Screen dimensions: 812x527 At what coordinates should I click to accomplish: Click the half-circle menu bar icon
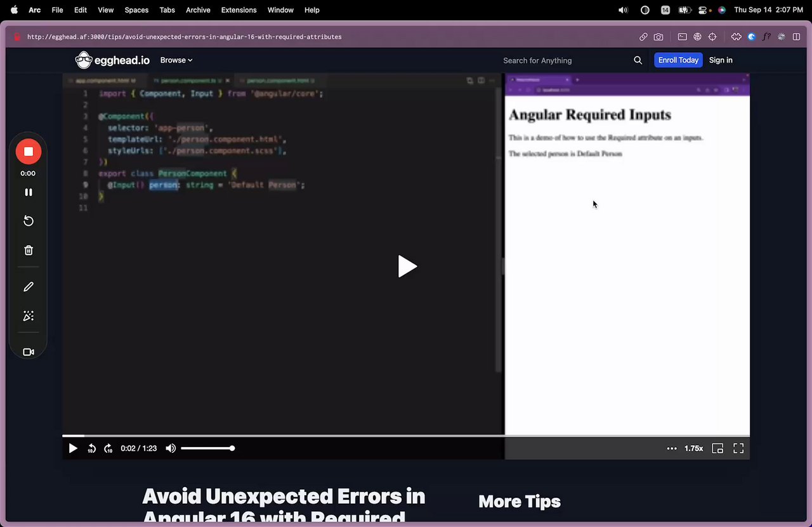(x=645, y=10)
